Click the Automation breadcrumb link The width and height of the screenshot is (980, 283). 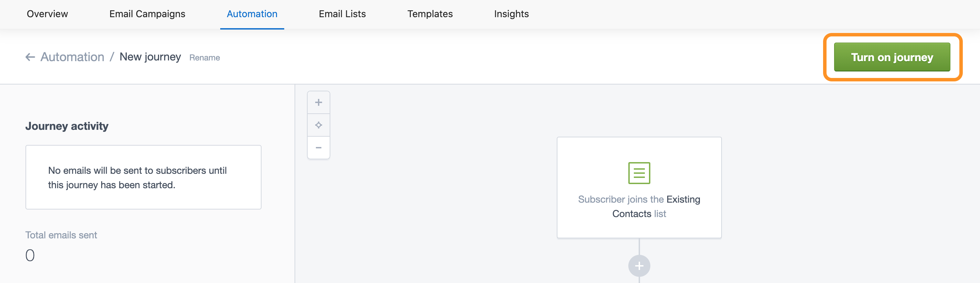pyautogui.click(x=72, y=57)
